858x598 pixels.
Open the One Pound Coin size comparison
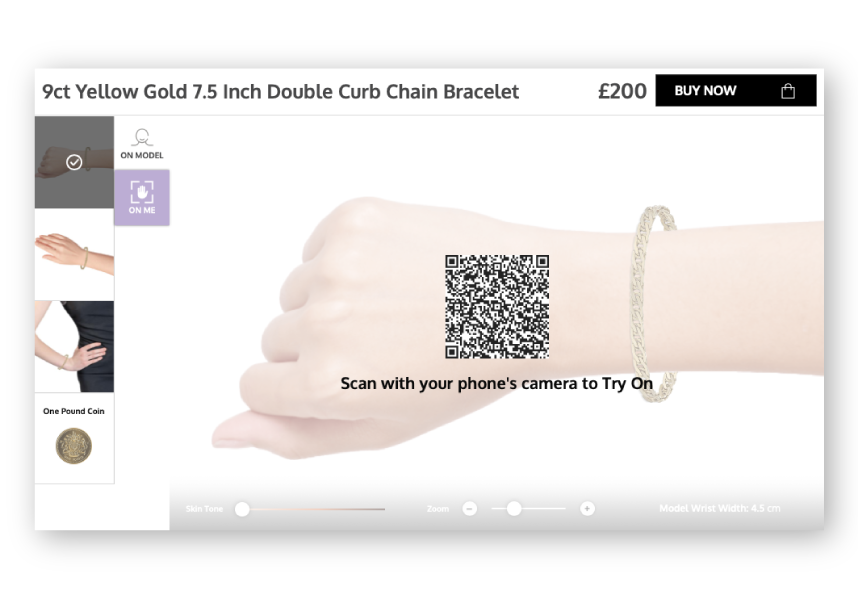click(74, 438)
